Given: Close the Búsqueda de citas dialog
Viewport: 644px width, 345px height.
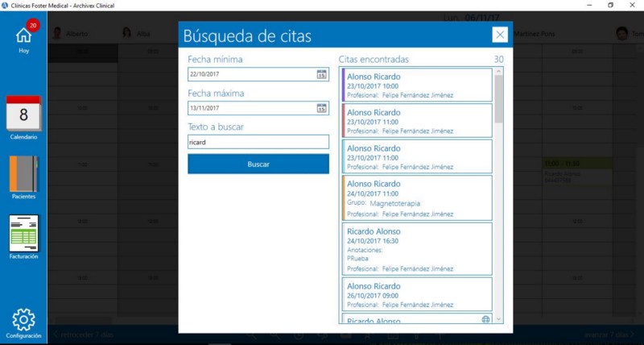Looking at the screenshot, I should 500,35.
